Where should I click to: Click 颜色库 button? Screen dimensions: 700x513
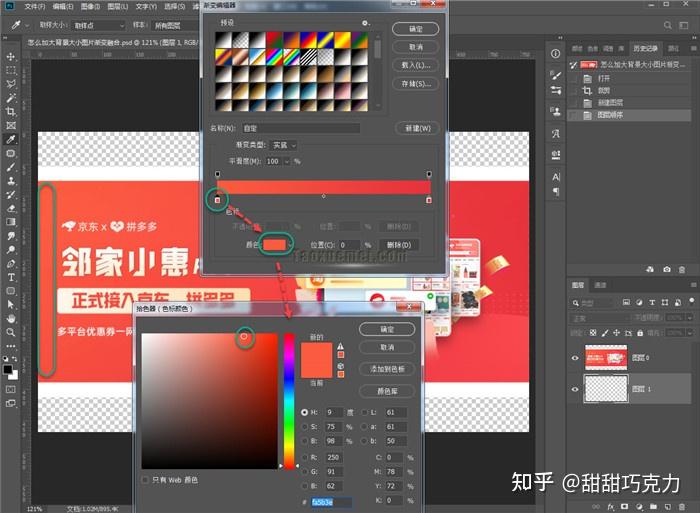pyautogui.click(x=387, y=391)
